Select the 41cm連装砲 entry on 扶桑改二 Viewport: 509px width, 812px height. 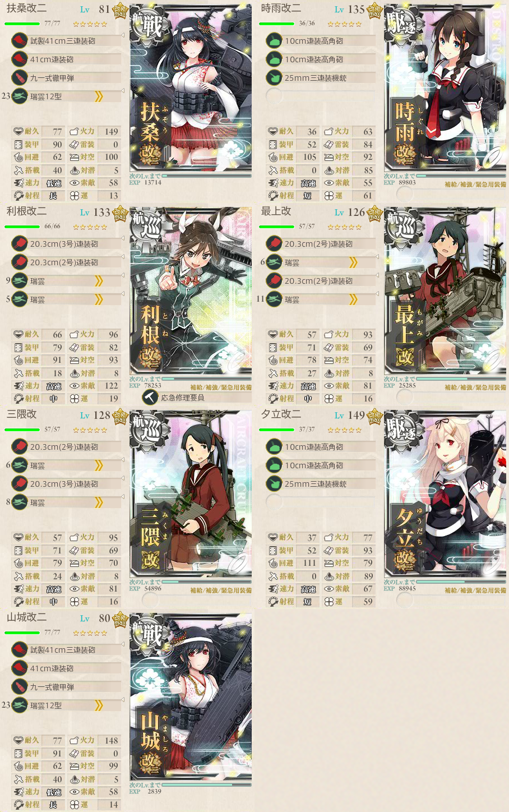pos(67,59)
